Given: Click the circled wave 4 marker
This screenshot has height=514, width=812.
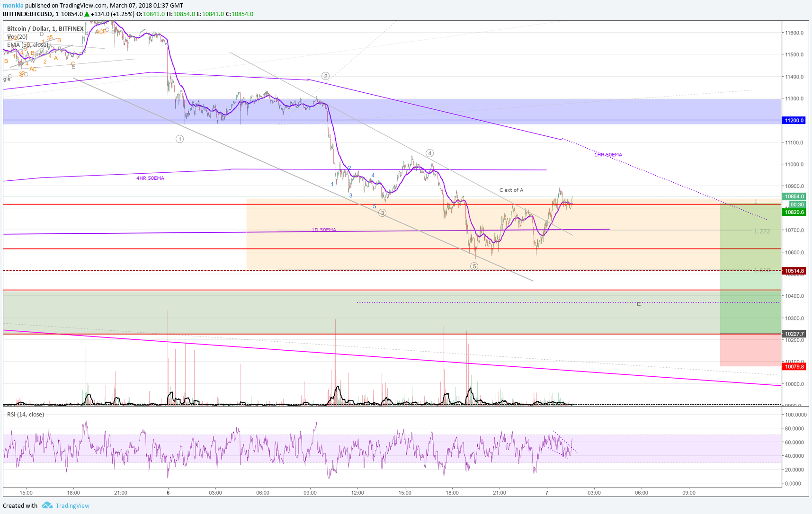Looking at the screenshot, I should [429, 153].
